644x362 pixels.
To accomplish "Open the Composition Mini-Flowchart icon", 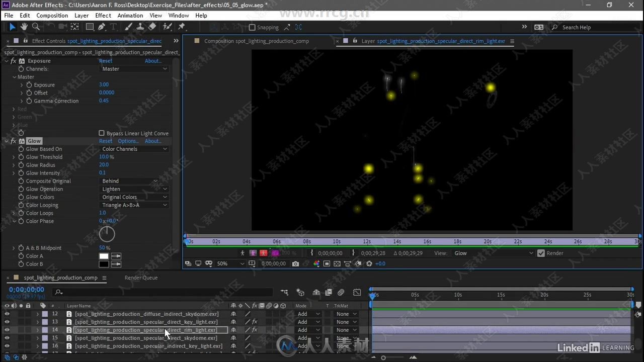I will click(x=285, y=292).
